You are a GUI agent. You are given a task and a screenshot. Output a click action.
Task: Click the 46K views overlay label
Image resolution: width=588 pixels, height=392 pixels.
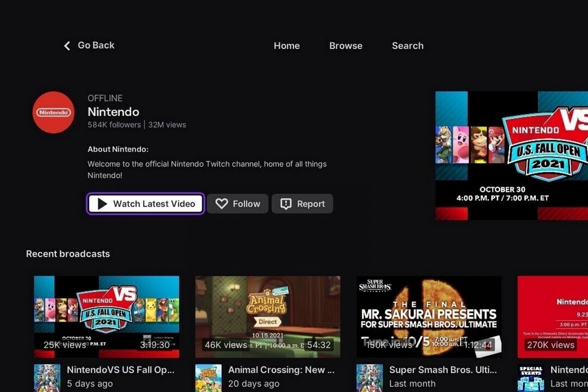point(226,345)
